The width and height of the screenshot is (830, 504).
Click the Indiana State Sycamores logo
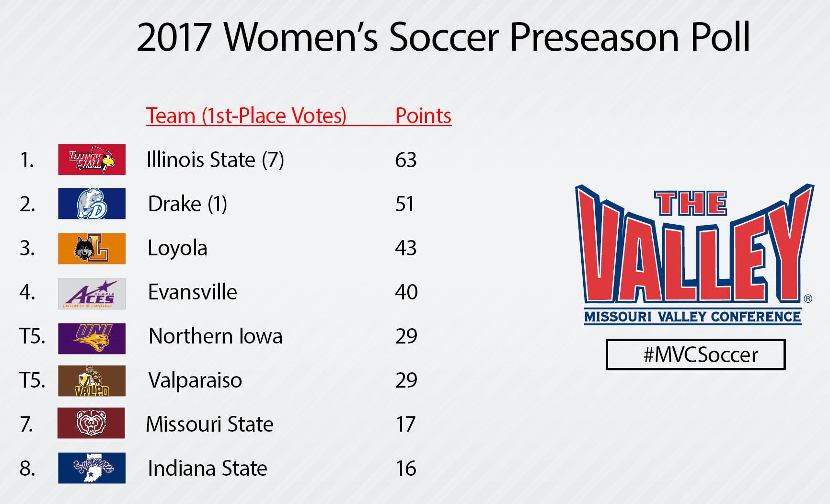coord(92,468)
